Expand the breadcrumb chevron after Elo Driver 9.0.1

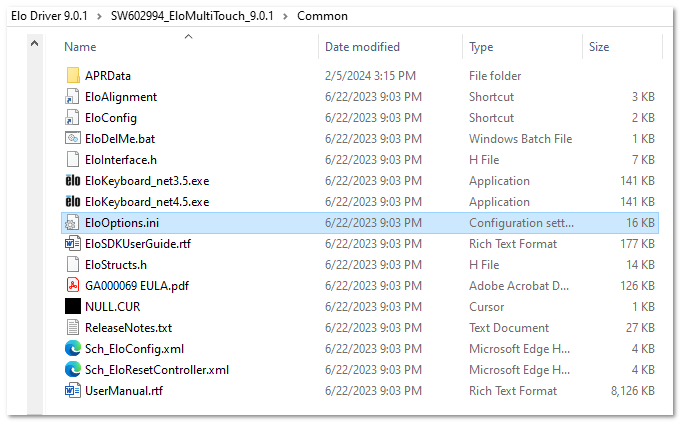click(99, 16)
